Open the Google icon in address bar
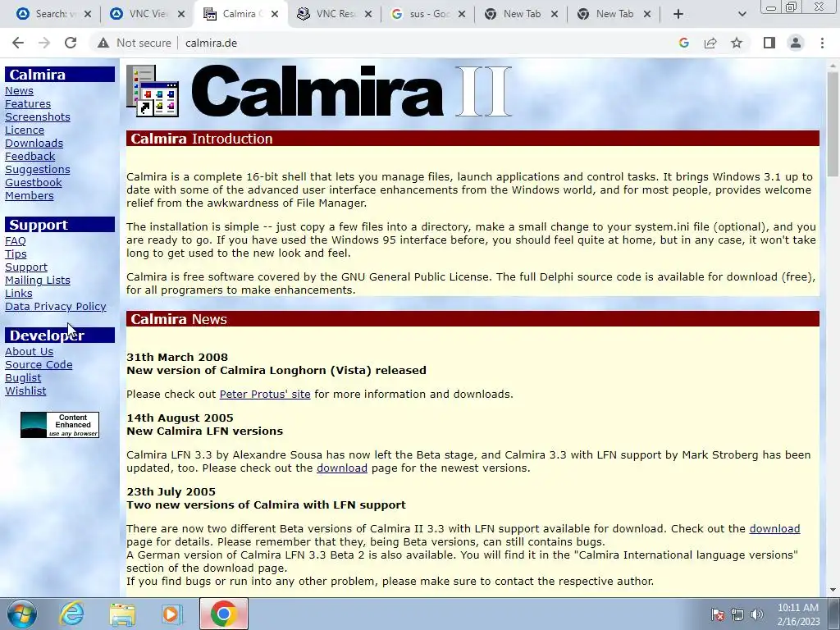Viewport: 840px width, 630px height. click(x=683, y=43)
